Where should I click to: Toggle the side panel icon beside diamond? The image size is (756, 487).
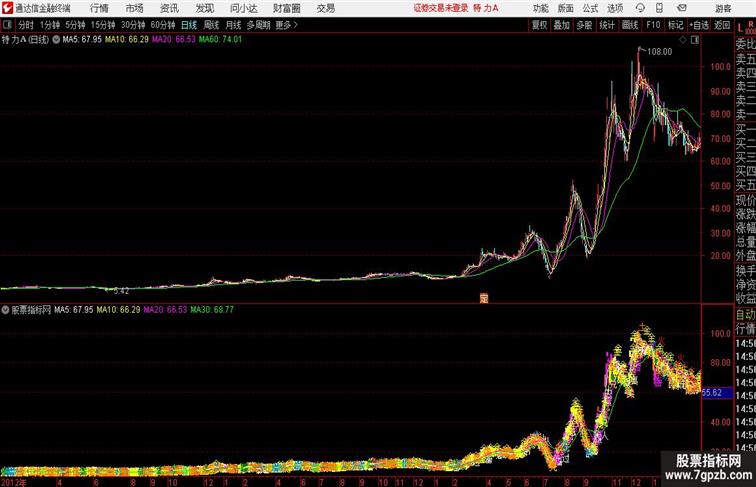click(695, 40)
